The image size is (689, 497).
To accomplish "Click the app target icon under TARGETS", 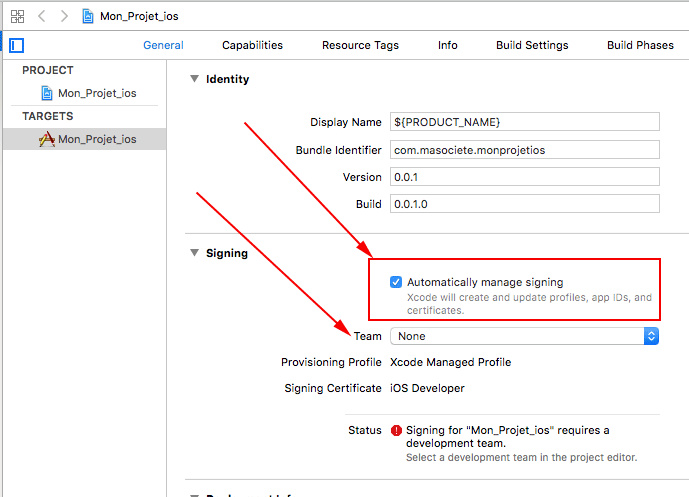I will click(x=47, y=139).
